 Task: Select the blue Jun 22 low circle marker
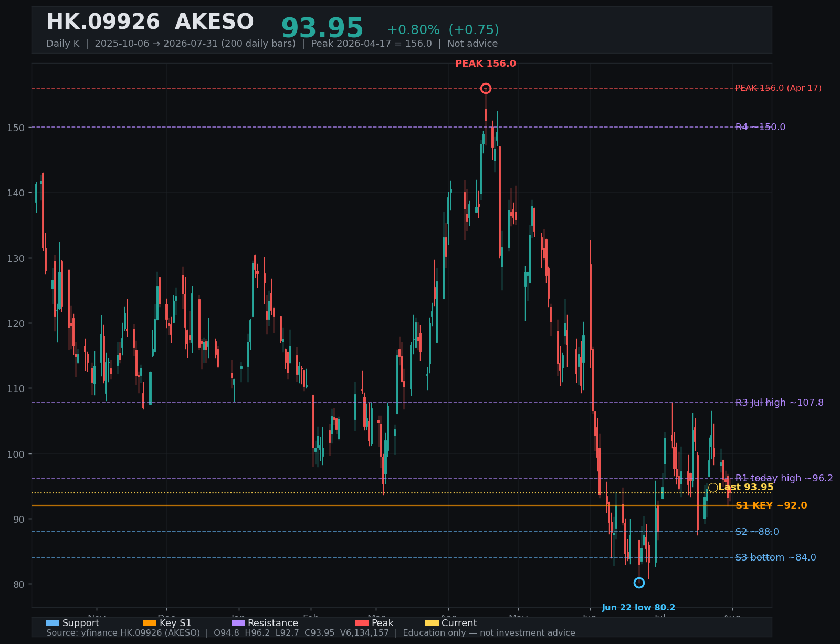pyautogui.click(x=639, y=583)
